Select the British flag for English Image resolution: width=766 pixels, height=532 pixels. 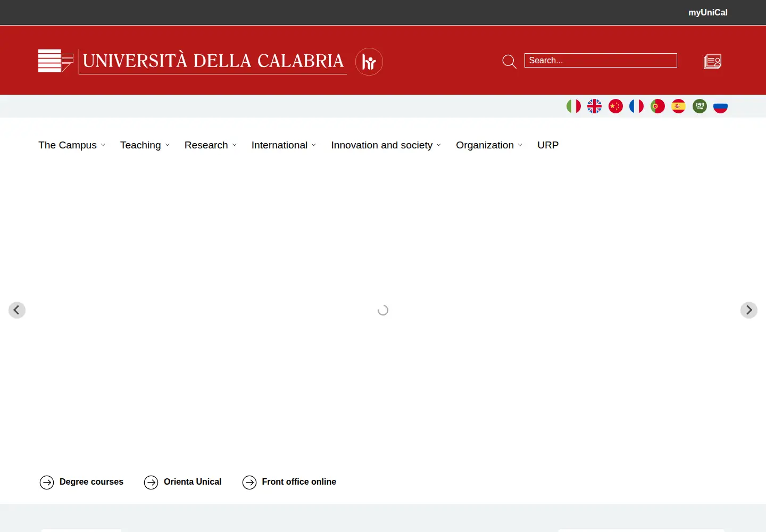click(594, 106)
